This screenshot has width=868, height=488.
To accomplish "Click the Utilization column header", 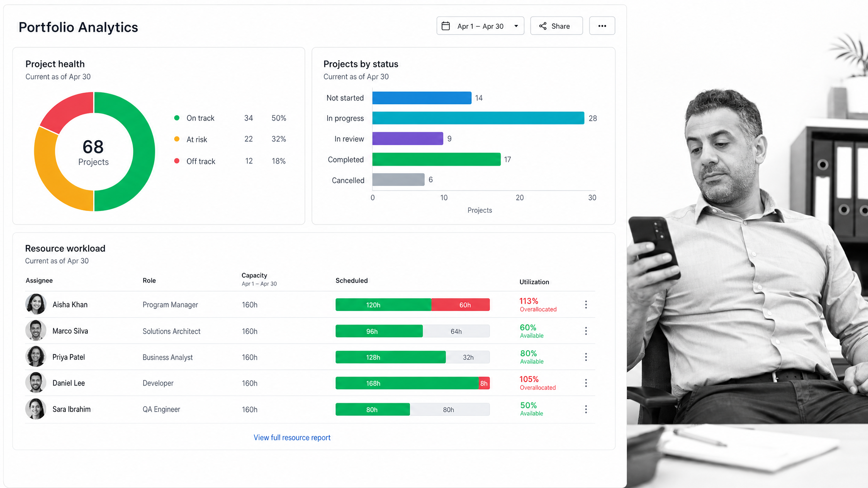I will coord(534,282).
